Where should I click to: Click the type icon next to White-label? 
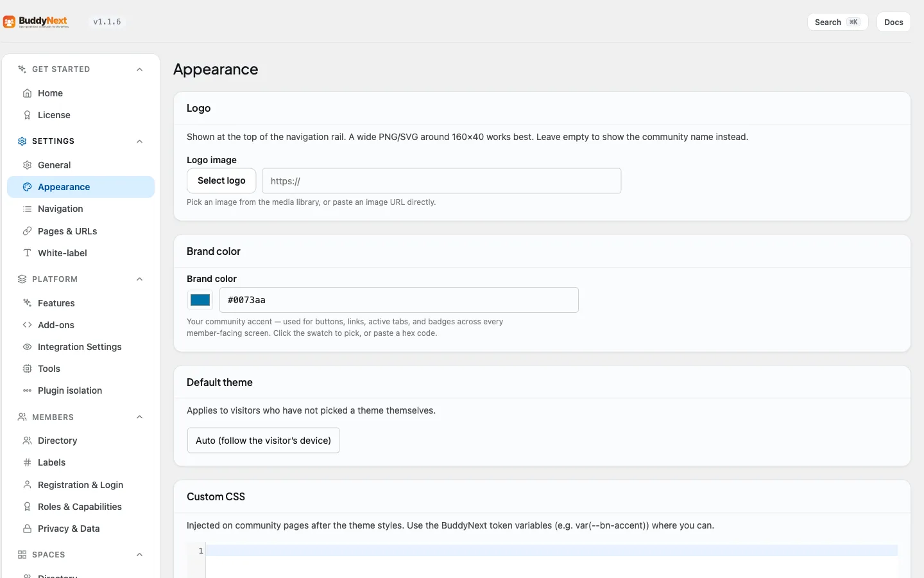27,253
